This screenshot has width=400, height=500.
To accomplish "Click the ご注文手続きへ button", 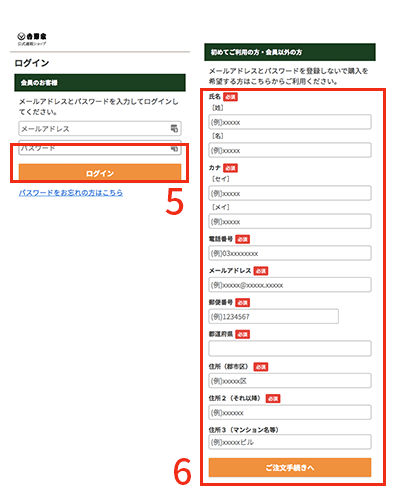I will pyautogui.click(x=290, y=467).
